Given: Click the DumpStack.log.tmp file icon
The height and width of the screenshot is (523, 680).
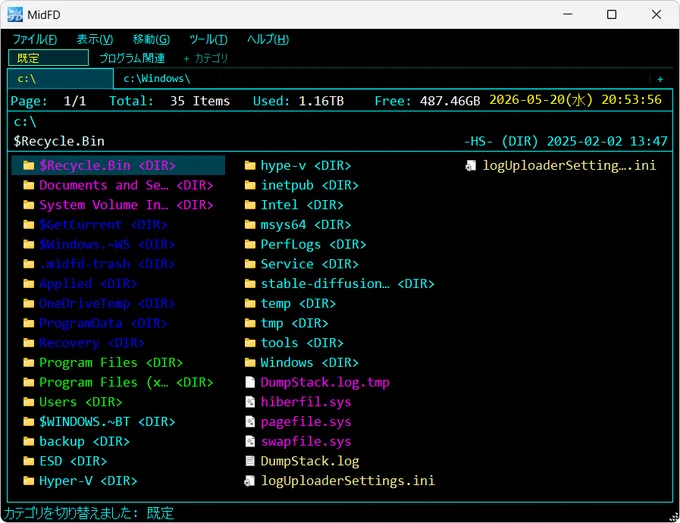Looking at the screenshot, I should (x=250, y=382).
